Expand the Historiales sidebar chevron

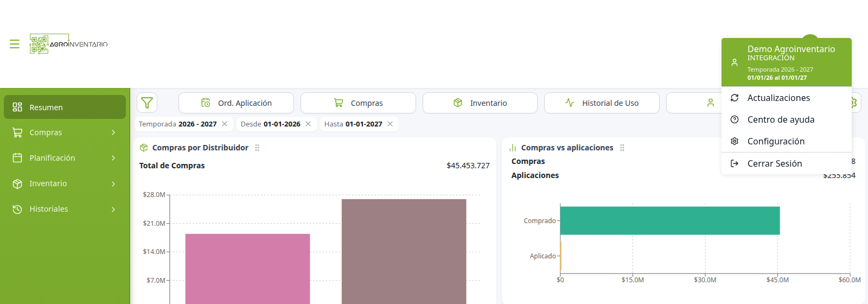[113, 209]
